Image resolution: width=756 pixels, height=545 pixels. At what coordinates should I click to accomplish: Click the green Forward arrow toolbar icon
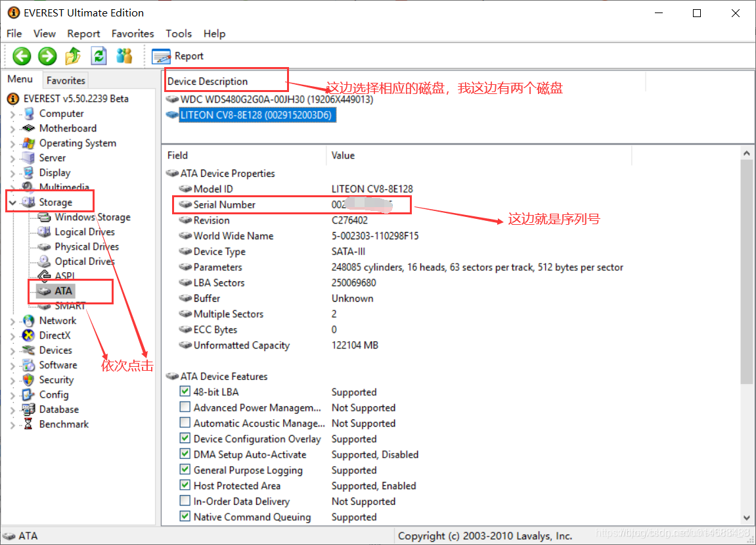[x=47, y=56]
